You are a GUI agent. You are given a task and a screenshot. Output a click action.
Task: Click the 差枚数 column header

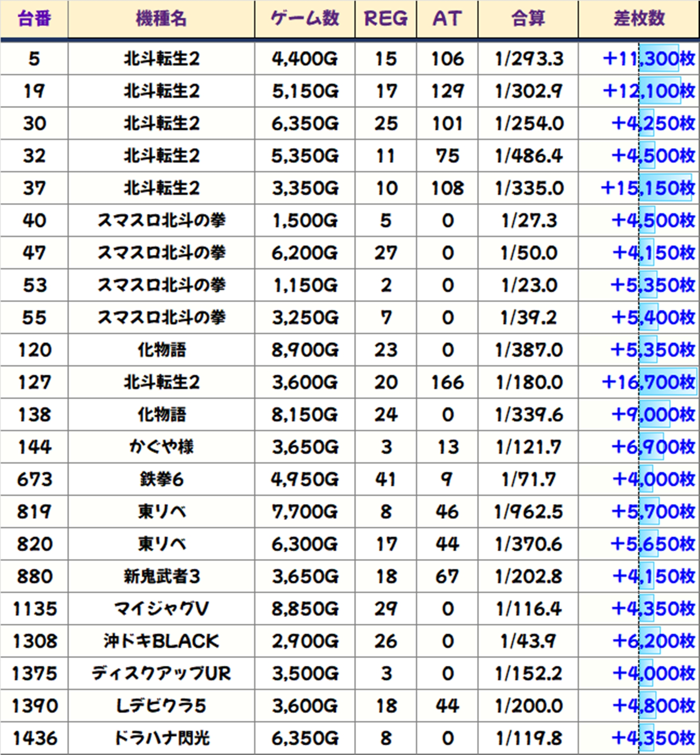(x=639, y=19)
